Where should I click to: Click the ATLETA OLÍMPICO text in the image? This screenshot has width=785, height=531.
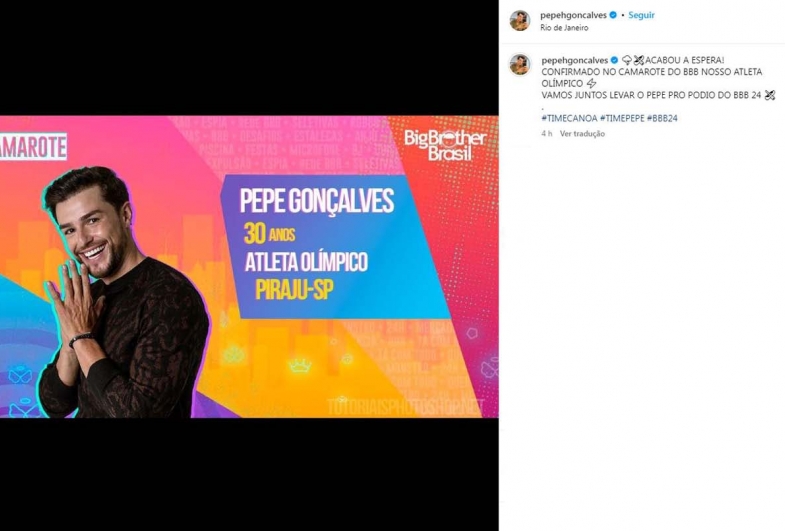coord(306,262)
